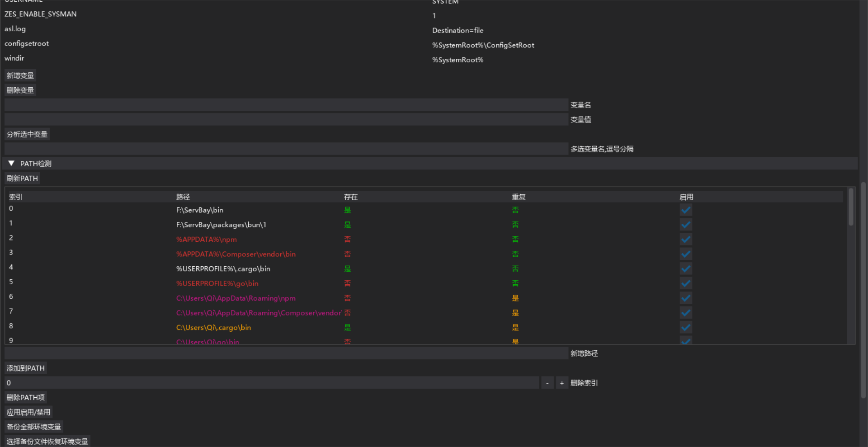Click the 新增变量 button
Viewport: 868px width, 447px height.
click(20, 75)
